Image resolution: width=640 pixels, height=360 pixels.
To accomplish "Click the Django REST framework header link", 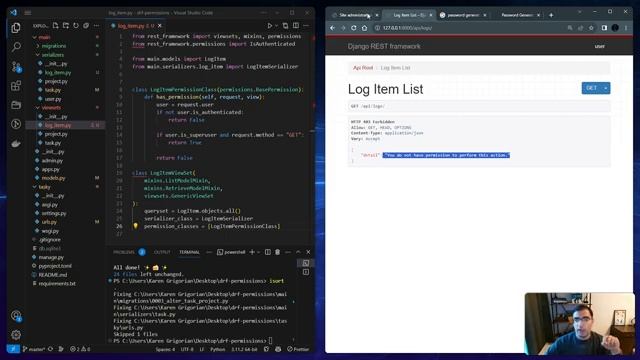I will pos(384,47).
